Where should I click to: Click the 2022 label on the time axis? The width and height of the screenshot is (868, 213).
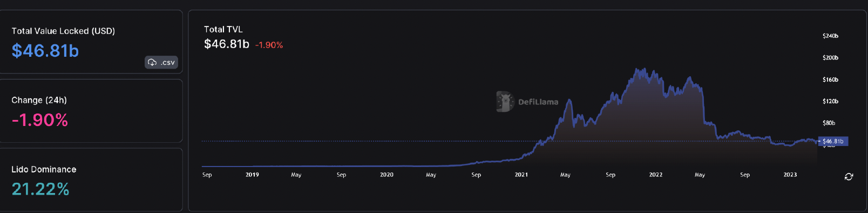[656, 175]
